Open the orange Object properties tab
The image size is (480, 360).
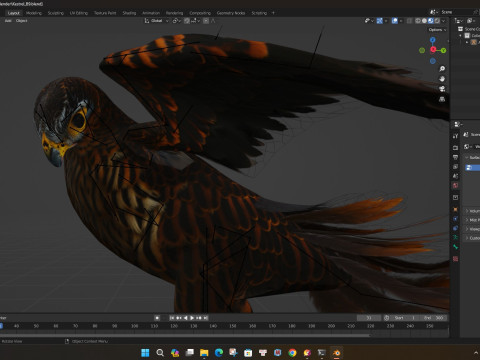tap(455, 209)
